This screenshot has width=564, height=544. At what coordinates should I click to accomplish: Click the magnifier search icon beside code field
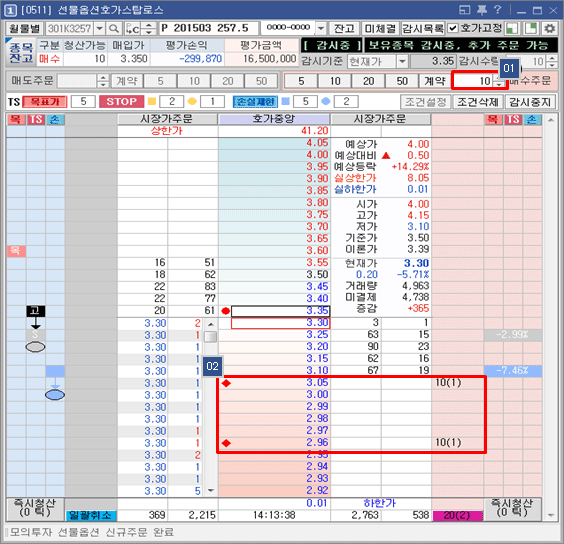click(x=114, y=28)
